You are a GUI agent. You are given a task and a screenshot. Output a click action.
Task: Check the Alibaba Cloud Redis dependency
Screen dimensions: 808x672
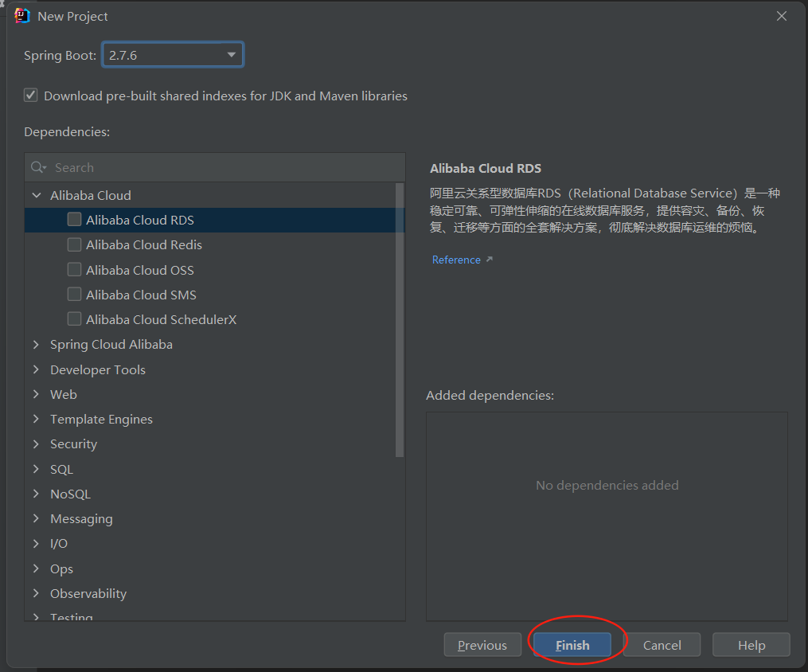74,244
